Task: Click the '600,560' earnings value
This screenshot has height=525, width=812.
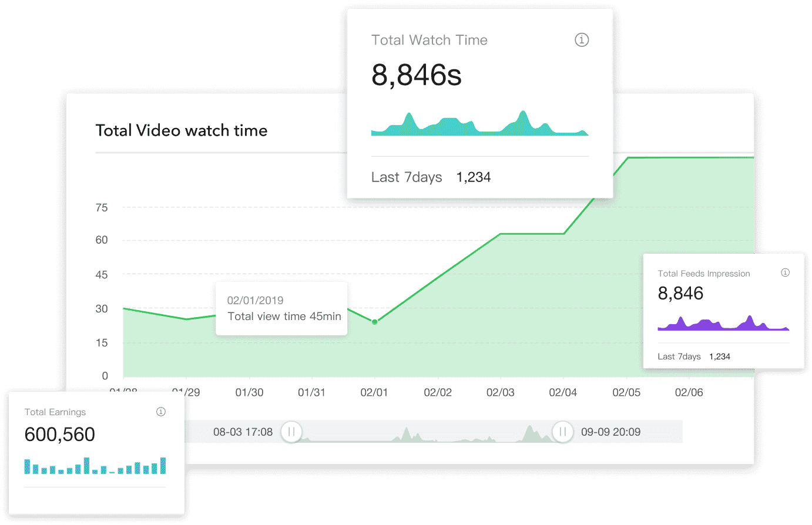Action: tap(59, 435)
